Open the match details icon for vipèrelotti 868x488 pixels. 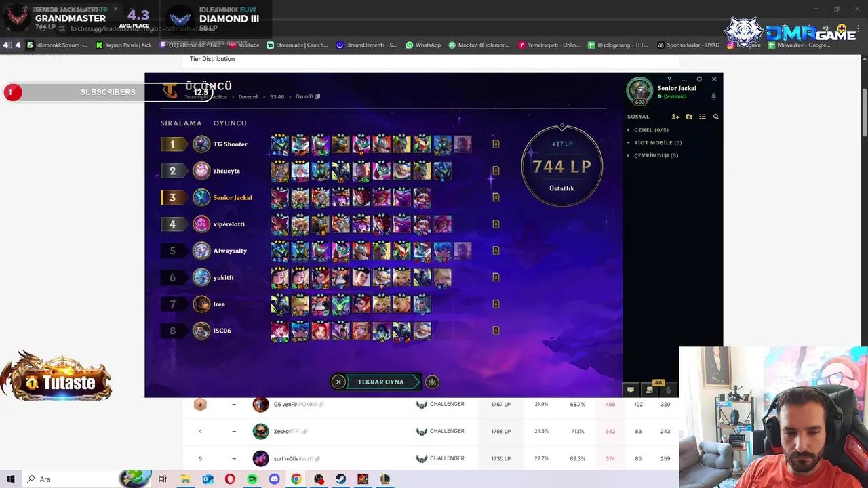tap(496, 224)
